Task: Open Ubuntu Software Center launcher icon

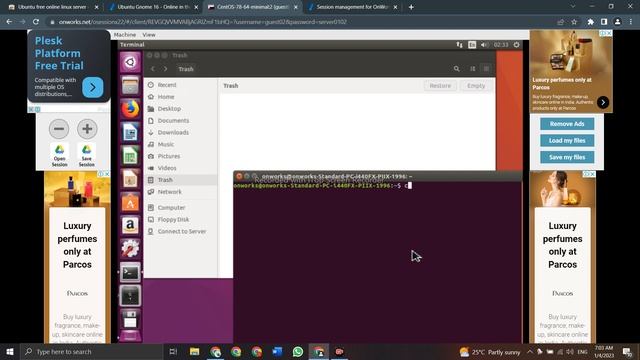Action: (x=130, y=202)
